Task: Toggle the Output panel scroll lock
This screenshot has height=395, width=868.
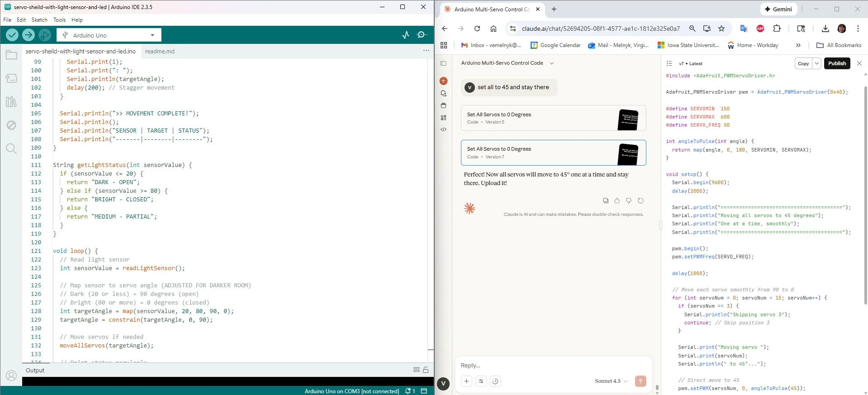Action: (426, 370)
